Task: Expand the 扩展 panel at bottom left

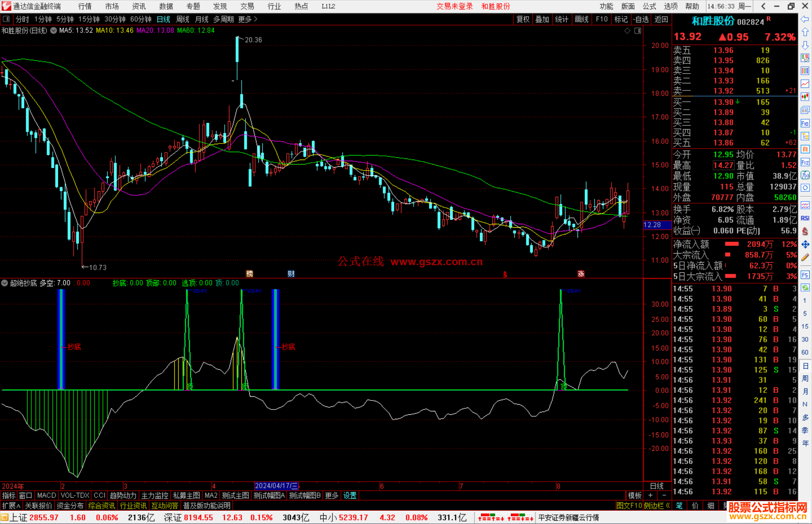Action: 11,506
